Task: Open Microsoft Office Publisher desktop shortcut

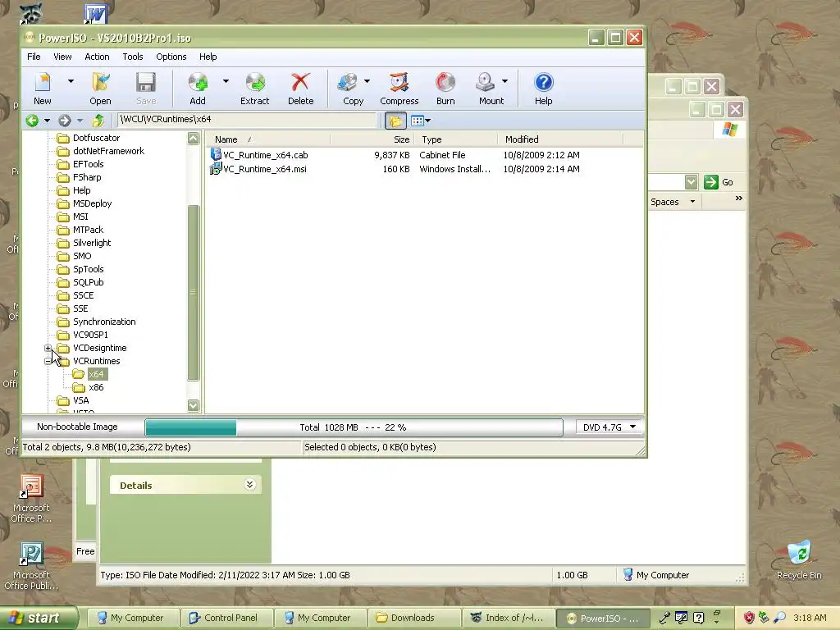Action: [31, 566]
